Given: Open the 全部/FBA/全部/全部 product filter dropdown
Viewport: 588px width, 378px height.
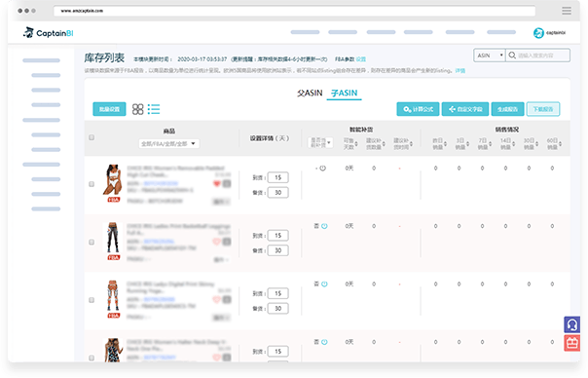Looking at the screenshot, I should 168,144.
